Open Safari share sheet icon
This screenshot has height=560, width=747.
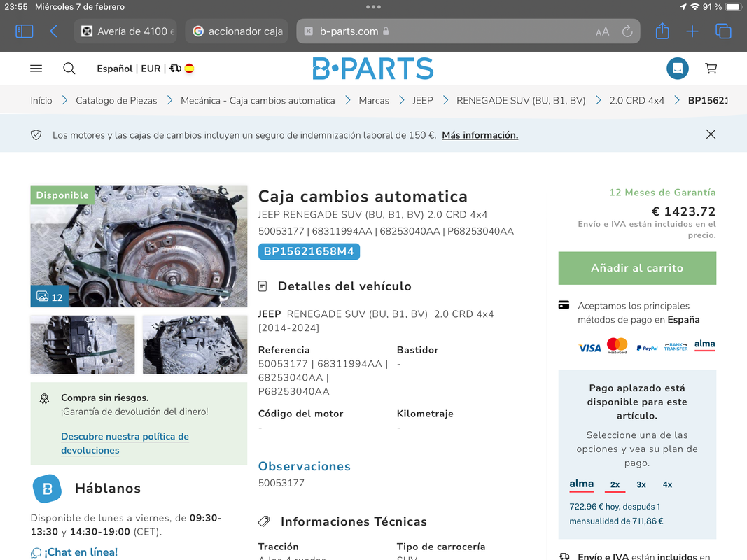662,31
